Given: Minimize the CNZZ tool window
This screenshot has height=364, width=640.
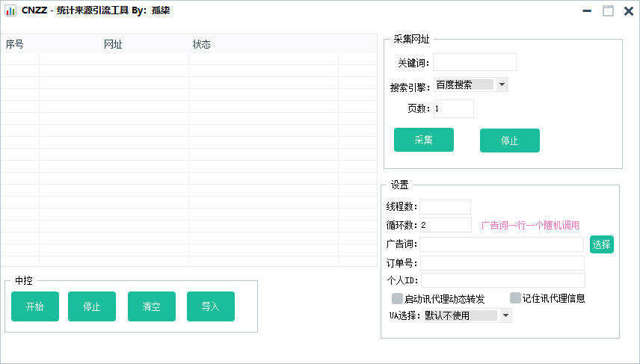Looking at the screenshot, I should pyautogui.click(x=587, y=11).
